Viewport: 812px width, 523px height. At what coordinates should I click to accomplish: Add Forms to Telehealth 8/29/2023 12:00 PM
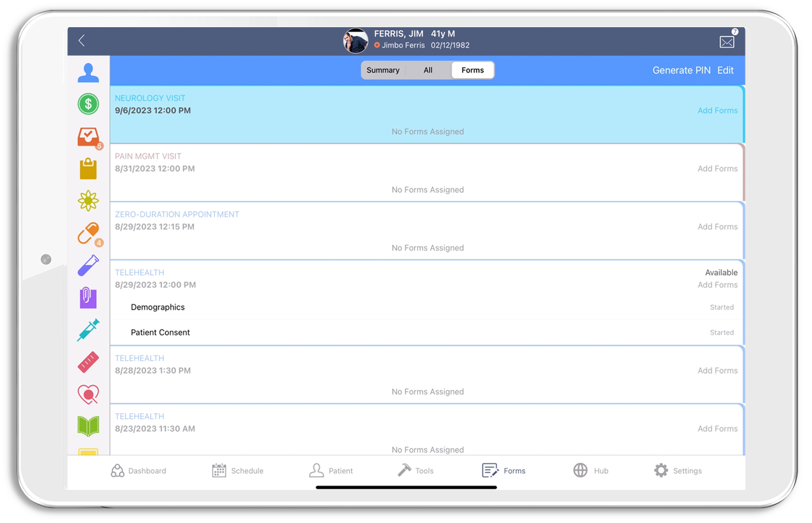[x=717, y=285]
